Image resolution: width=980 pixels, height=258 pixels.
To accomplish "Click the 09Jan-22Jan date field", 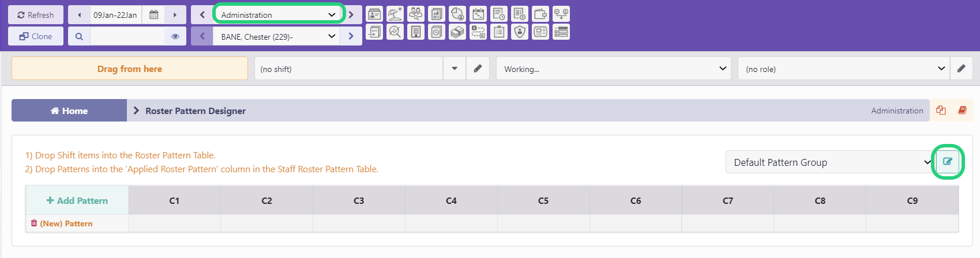I will (x=116, y=15).
